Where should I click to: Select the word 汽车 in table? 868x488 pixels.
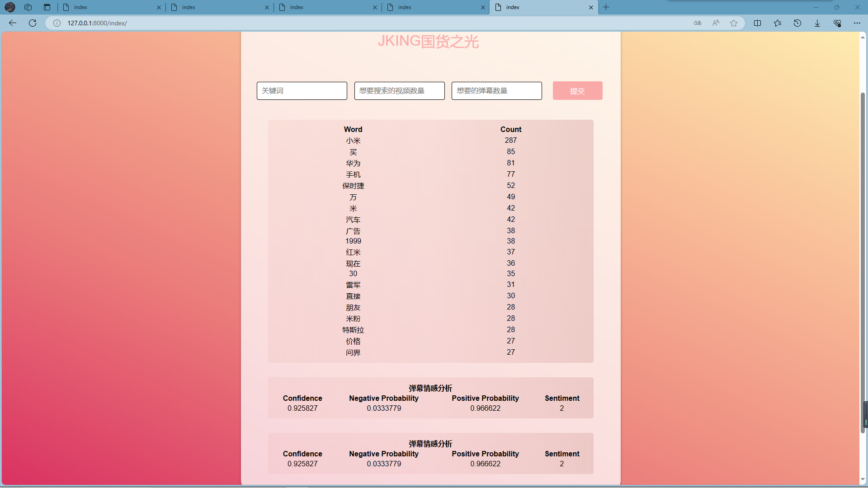353,220
